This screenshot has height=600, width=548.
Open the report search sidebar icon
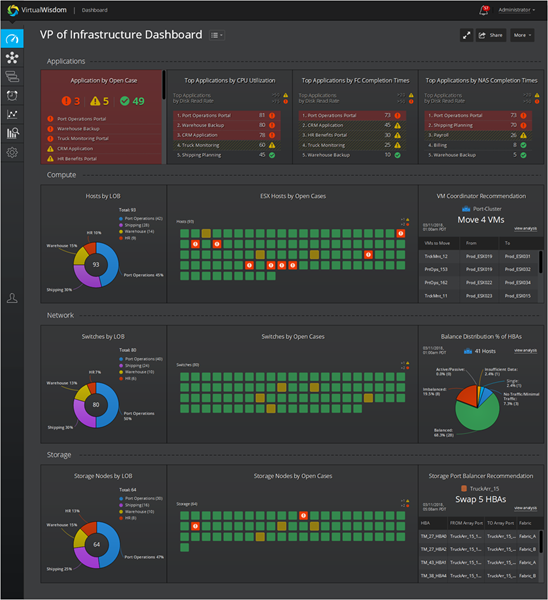point(12,133)
